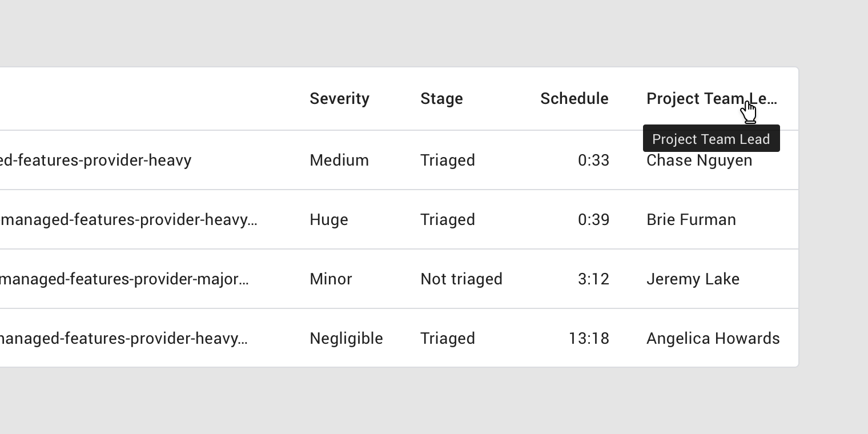Click the truncated Project Team Lead header
This screenshot has height=434, width=868.
pyautogui.click(x=711, y=99)
